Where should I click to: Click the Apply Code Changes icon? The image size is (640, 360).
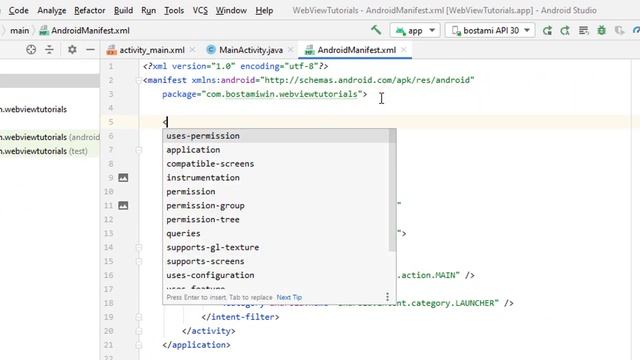(565, 30)
